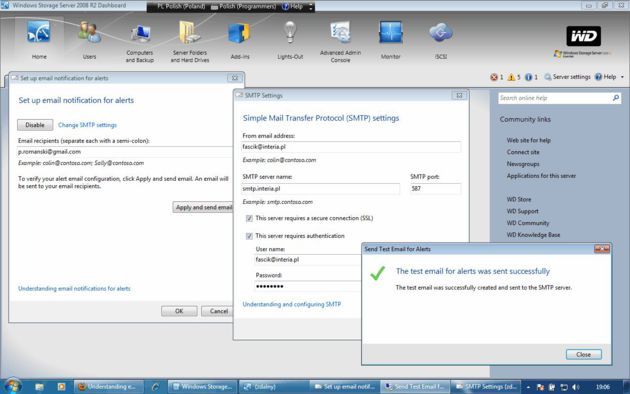Image resolution: width=630 pixels, height=394 pixels.
Task: Click Disable in email notification dialog
Action: click(x=35, y=125)
